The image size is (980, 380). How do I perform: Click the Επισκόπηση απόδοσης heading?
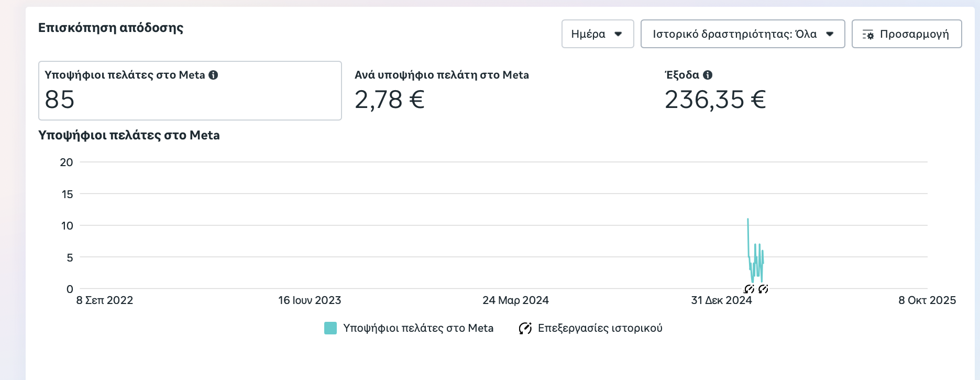tap(111, 28)
